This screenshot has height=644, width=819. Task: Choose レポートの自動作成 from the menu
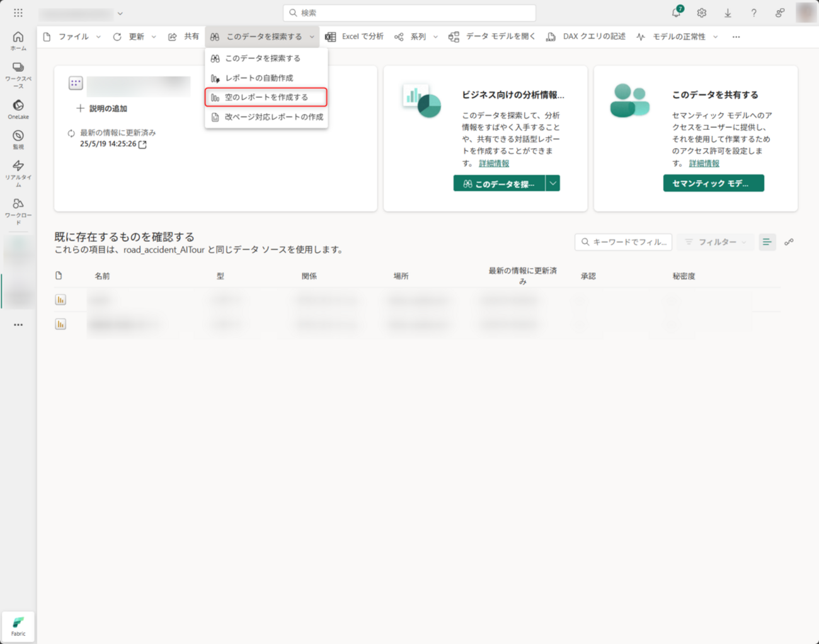(259, 78)
